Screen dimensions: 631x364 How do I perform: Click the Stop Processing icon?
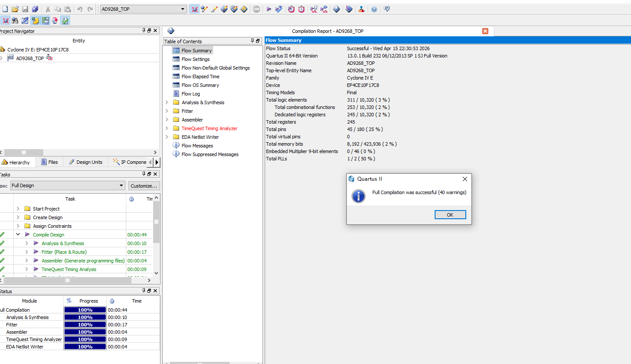click(x=256, y=9)
